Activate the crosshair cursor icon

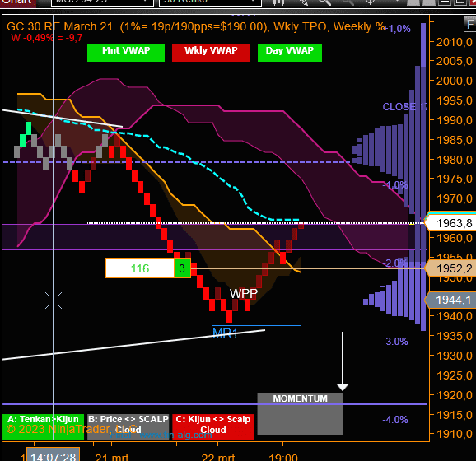(x=370, y=2)
